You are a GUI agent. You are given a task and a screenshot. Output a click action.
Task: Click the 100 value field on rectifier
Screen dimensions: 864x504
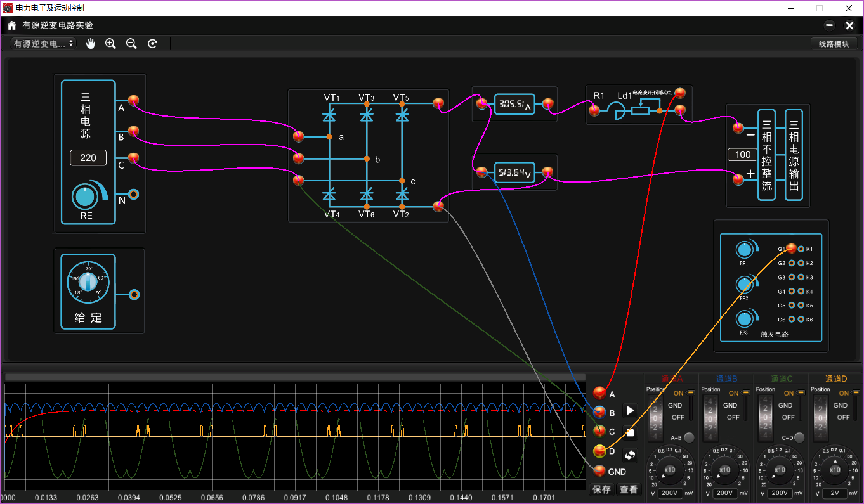click(742, 155)
